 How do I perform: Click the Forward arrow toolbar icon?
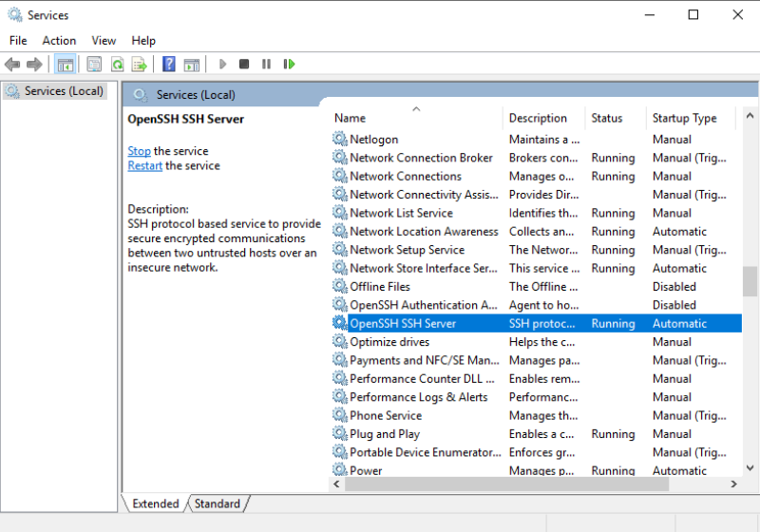coord(34,64)
